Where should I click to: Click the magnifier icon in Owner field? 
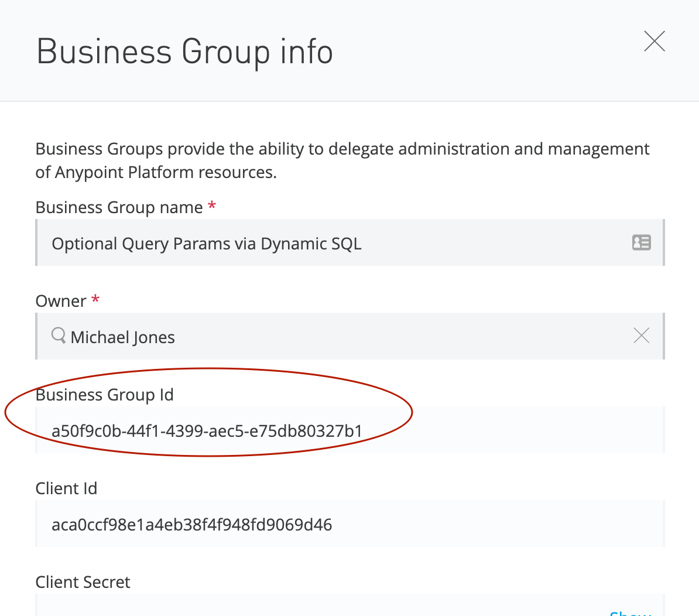[59, 336]
